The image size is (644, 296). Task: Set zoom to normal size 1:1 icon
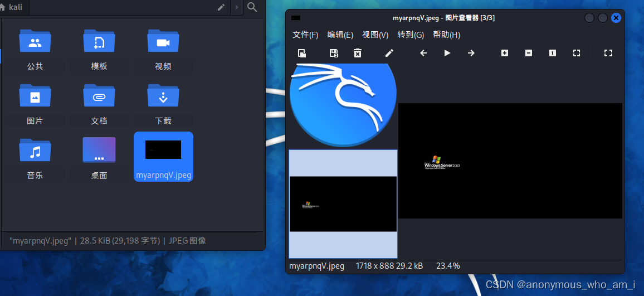point(553,53)
